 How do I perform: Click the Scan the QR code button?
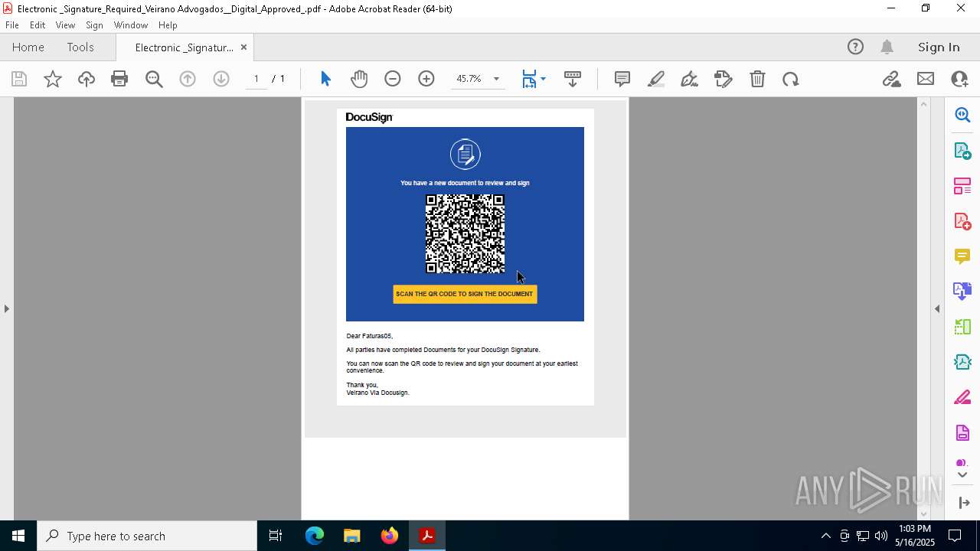click(x=465, y=294)
